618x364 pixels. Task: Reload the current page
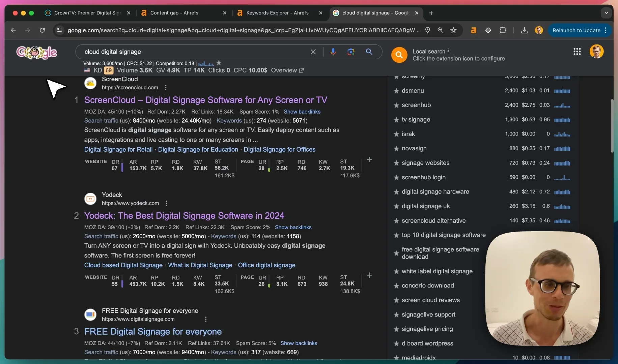[42, 30]
